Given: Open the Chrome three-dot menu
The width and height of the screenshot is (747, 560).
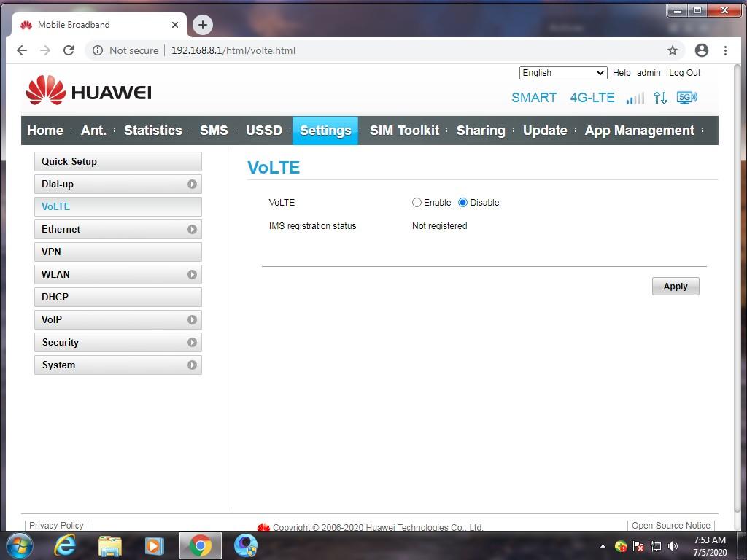Looking at the screenshot, I should [725, 50].
